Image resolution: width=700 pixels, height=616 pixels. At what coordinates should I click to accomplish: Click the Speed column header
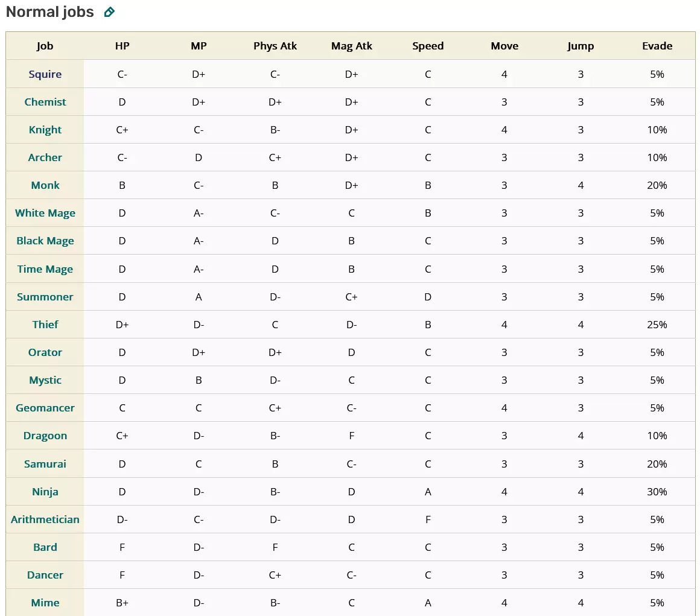428,46
